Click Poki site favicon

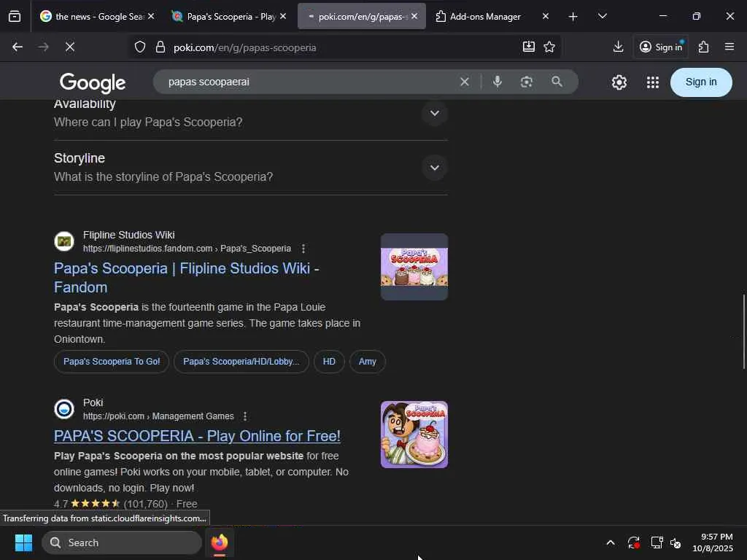click(x=64, y=409)
